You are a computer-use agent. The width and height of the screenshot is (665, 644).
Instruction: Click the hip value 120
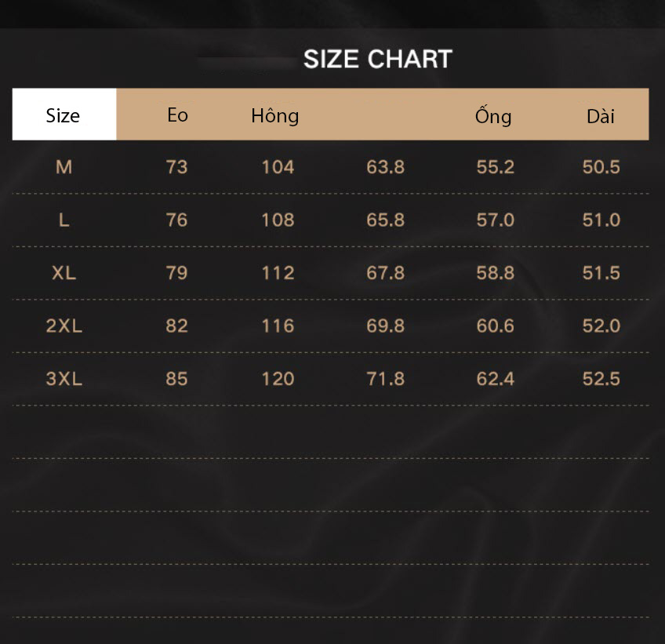[x=278, y=379]
